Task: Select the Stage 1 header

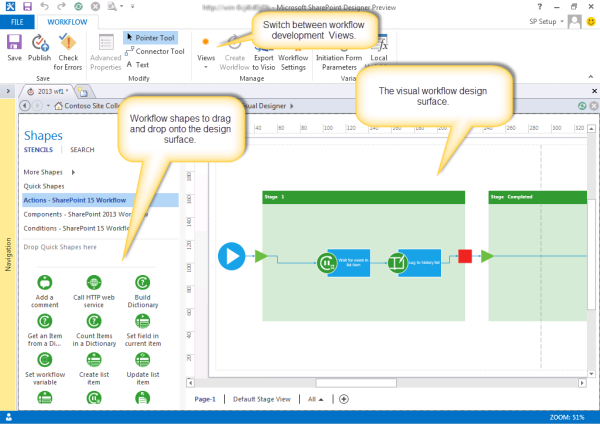Action: tap(364, 197)
